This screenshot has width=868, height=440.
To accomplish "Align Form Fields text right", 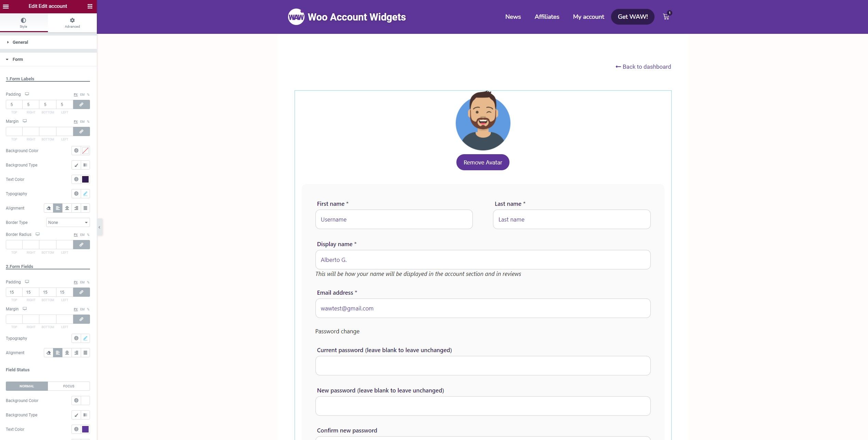I will point(76,352).
